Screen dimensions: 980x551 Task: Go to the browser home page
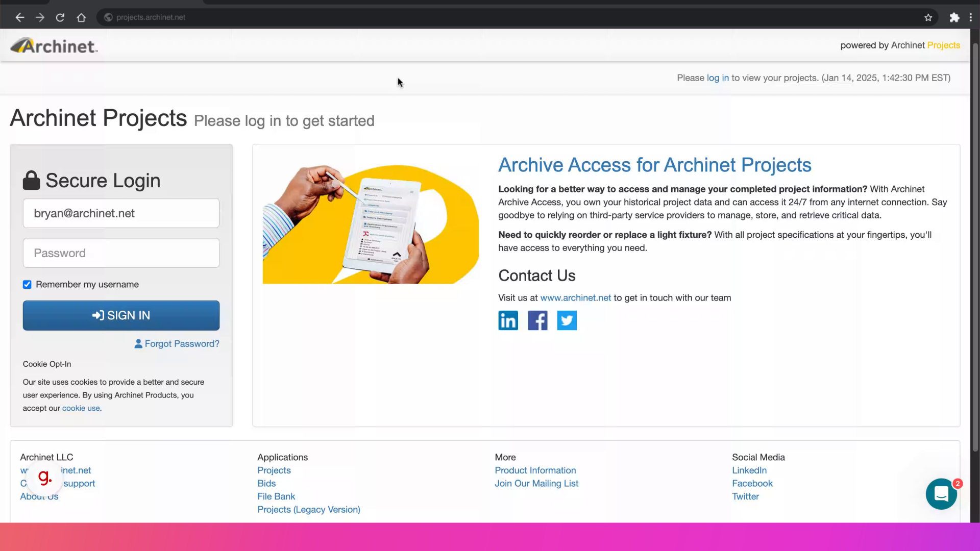pyautogui.click(x=81, y=17)
